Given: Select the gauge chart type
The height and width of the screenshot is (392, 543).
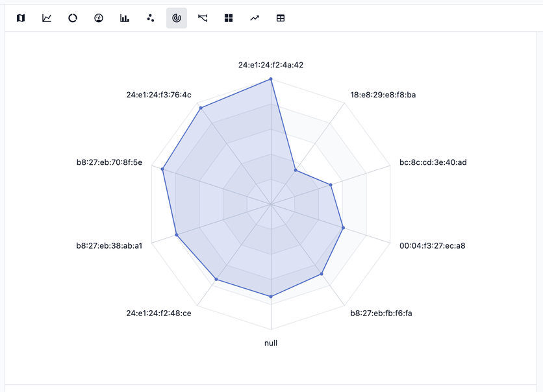Looking at the screenshot, I should coord(99,18).
